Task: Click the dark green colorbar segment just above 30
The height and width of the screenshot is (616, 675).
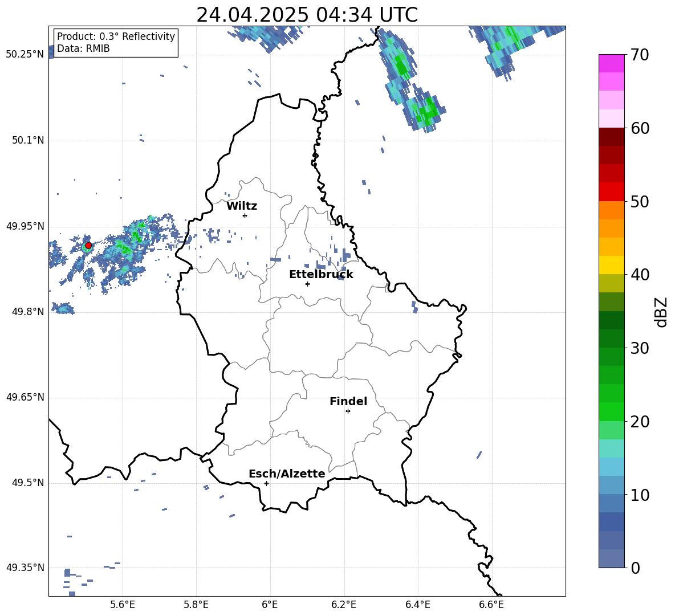Action: point(612,338)
